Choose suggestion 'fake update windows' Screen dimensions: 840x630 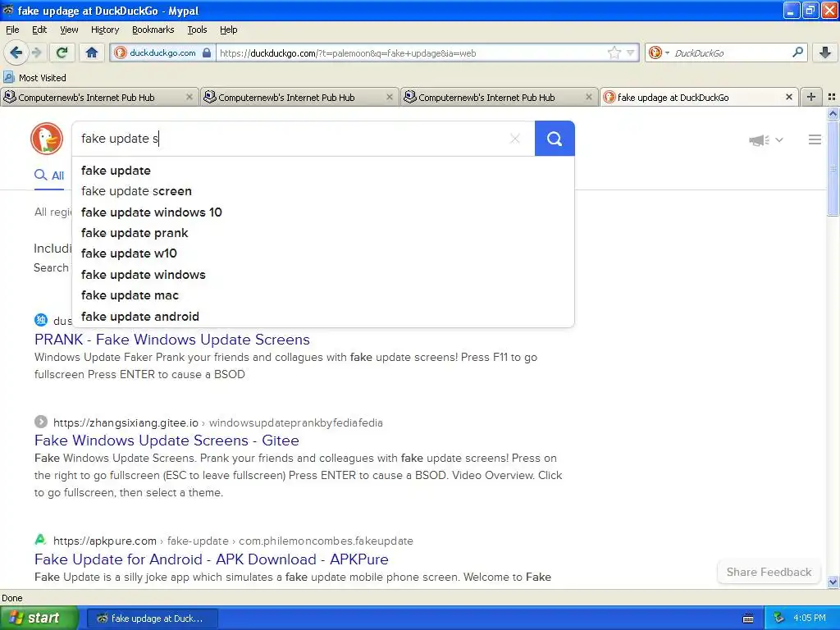[323, 274]
